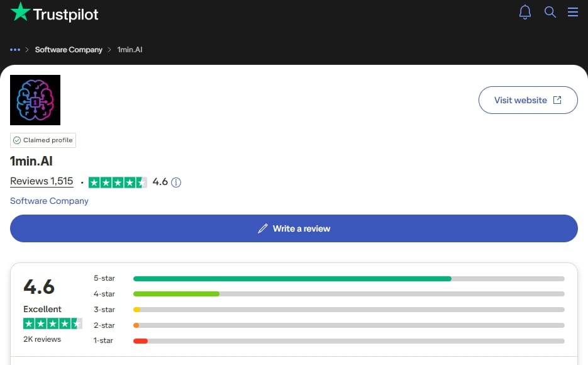Filter by the 5-star rating bar
This screenshot has height=365, width=588.
(349, 279)
